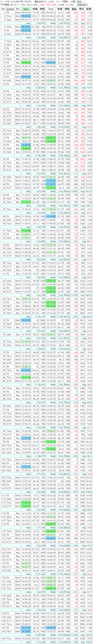Click highlighted open time 12:19:15
Screen dimensions: 93x644
point(26,342)
